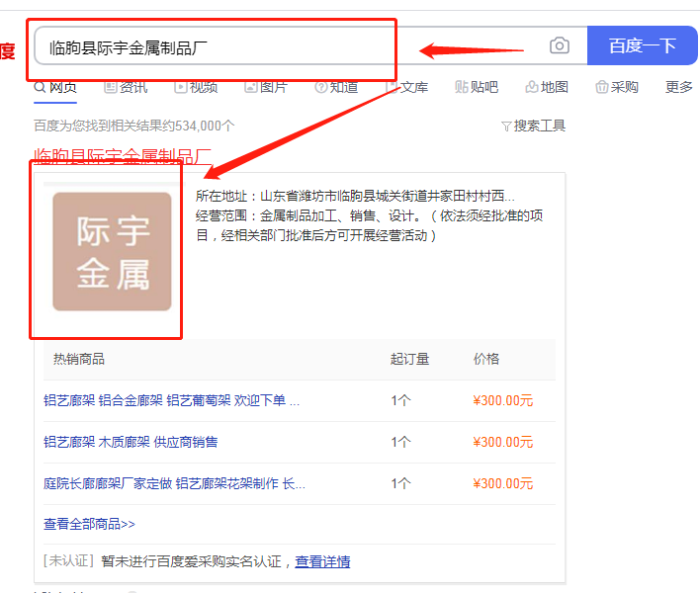Screen dimensions: 700x593
Task: Select the 图片 images tab
Action: pyautogui.click(x=266, y=87)
